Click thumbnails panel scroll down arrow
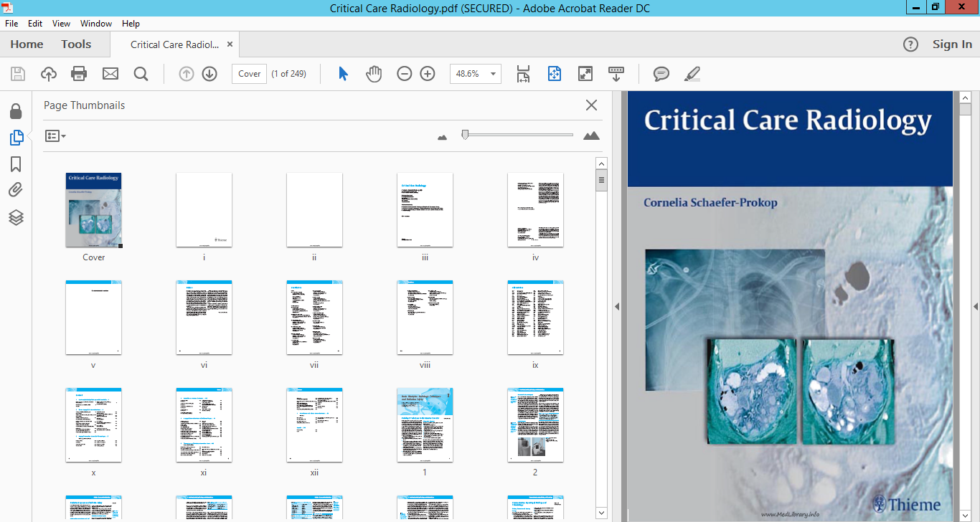This screenshot has width=980, height=522. point(601,513)
